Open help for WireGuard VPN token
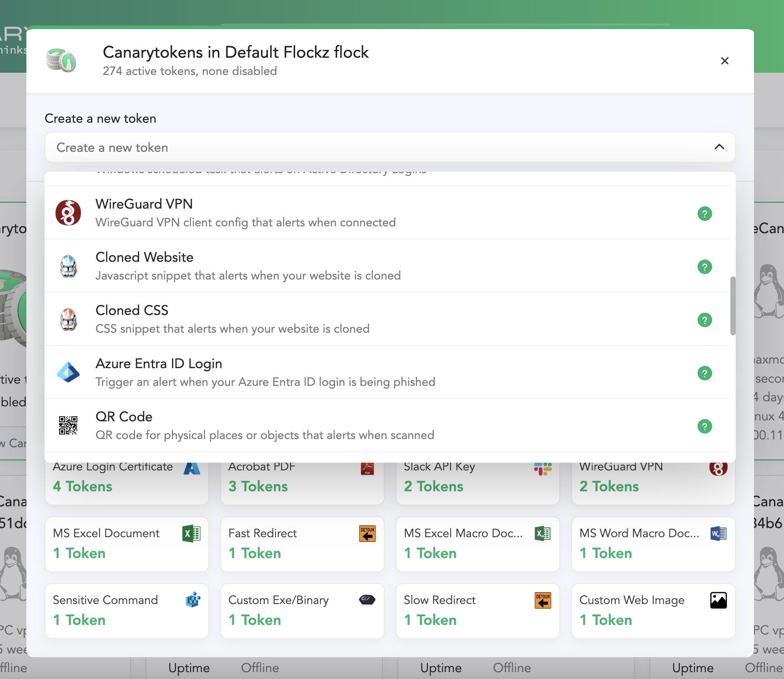The image size is (784, 679). [x=704, y=214]
